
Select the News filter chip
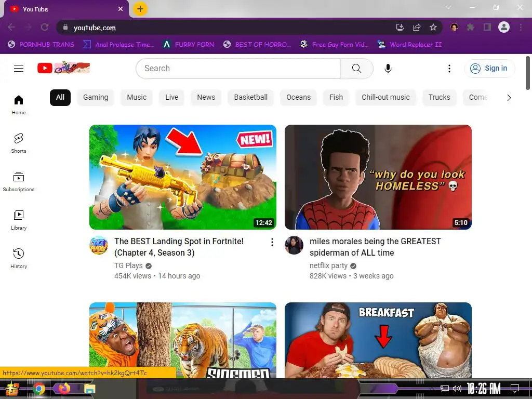206,97
